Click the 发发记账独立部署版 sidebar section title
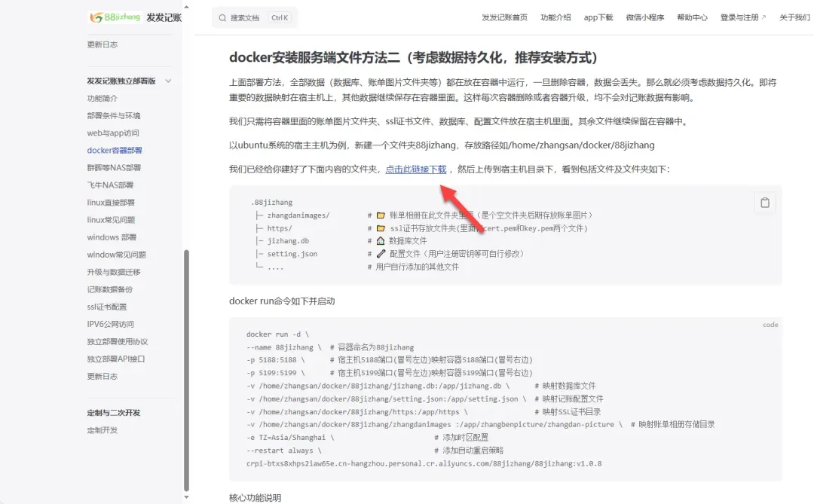 pyautogui.click(x=121, y=81)
